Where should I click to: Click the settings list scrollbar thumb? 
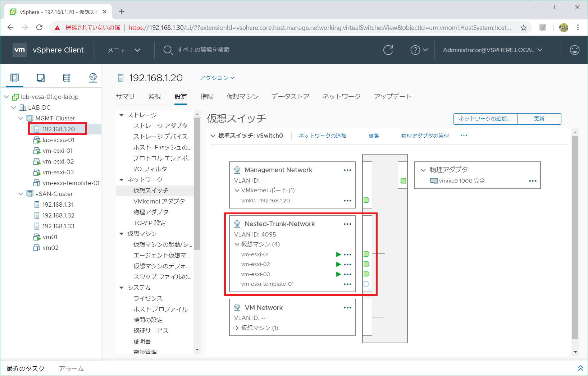[197, 183]
